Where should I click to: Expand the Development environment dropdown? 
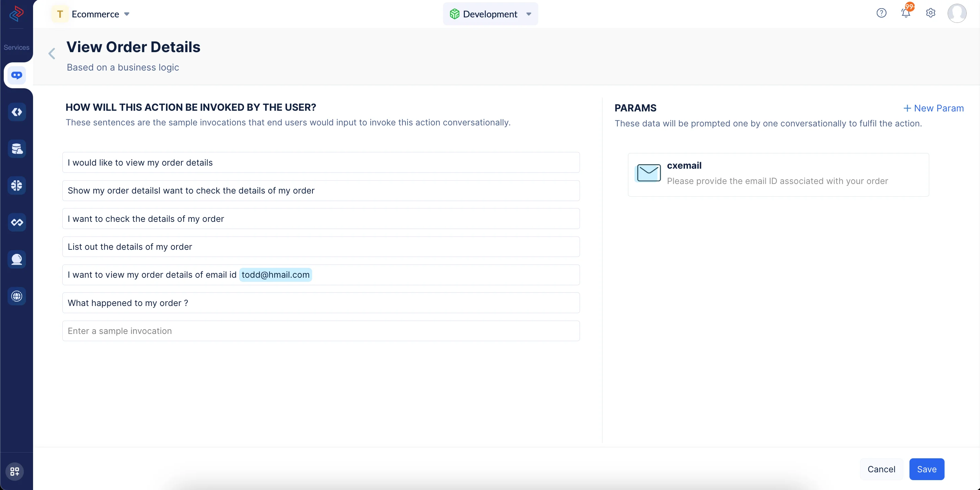(490, 14)
